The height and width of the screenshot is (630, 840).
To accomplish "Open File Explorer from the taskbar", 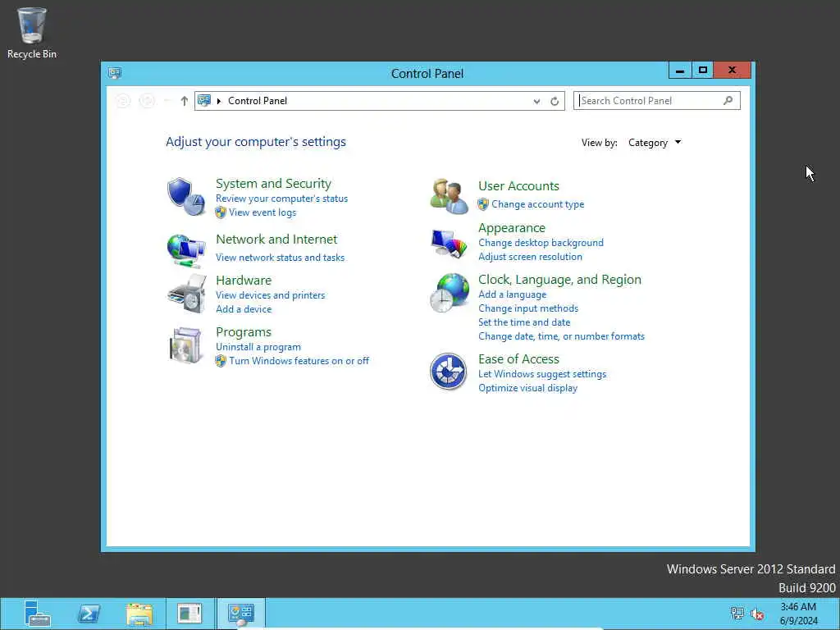I will click(x=139, y=614).
